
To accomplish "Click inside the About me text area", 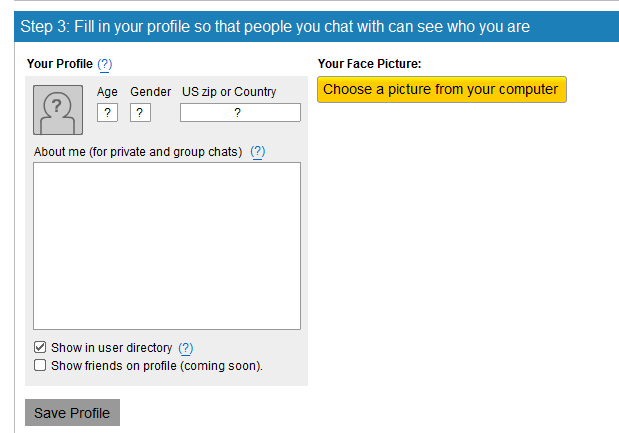I will (167, 246).
